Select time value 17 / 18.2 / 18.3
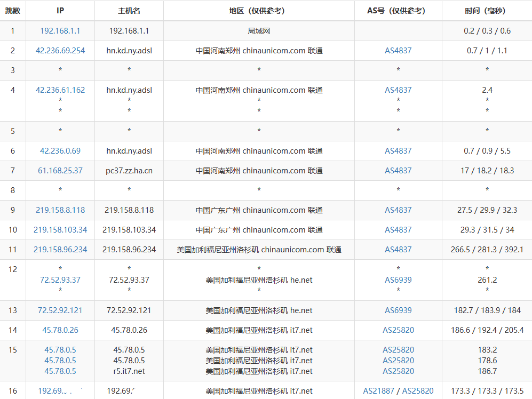Viewport: 532px width, 399px height. (x=487, y=170)
